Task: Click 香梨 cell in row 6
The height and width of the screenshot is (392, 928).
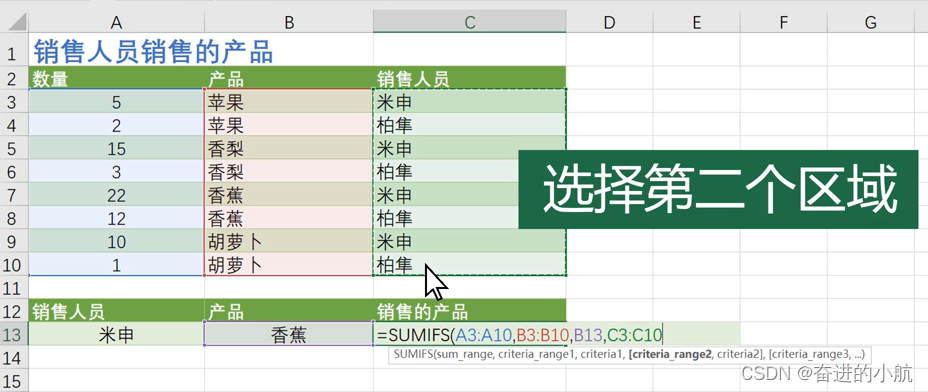Action: pyautogui.click(x=289, y=172)
